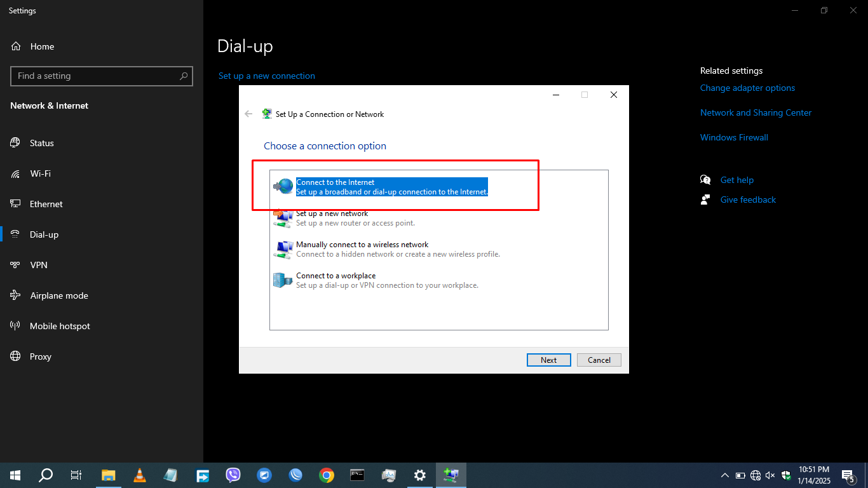Screen dimensions: 868x488
Task: Click the Give feedback person icon
Action: tap(705, 200)
